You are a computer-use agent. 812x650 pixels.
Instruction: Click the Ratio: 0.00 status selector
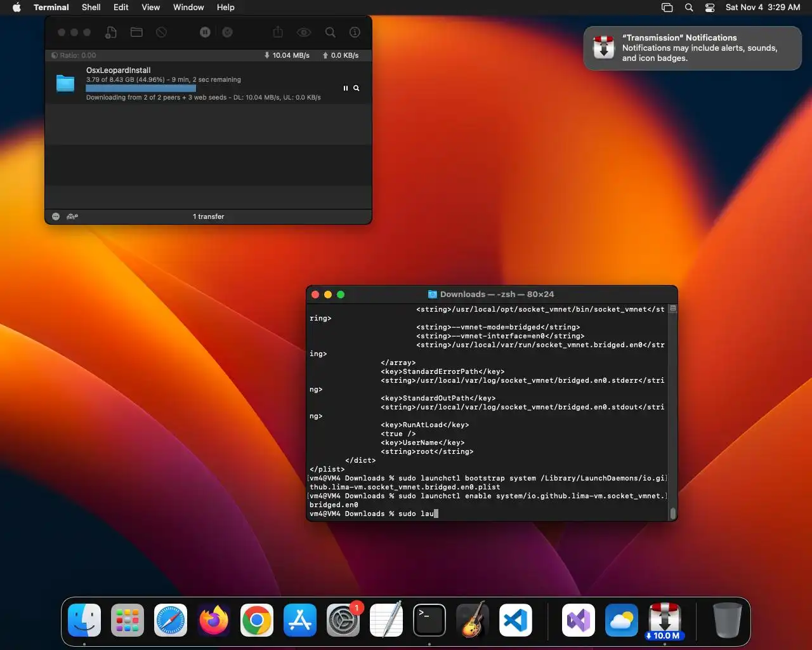(74, 55)
